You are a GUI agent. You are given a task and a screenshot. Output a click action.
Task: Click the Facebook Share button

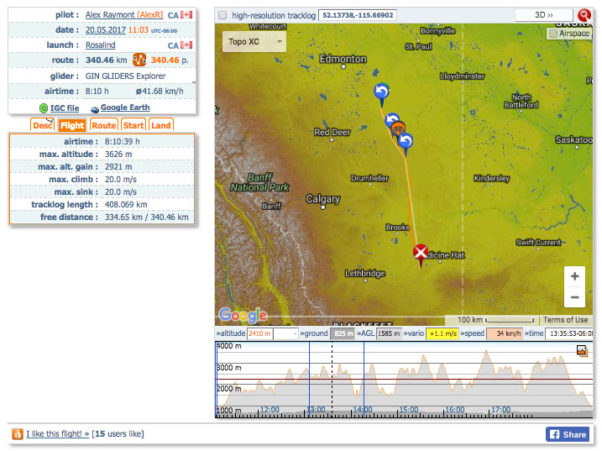(567, 434)
